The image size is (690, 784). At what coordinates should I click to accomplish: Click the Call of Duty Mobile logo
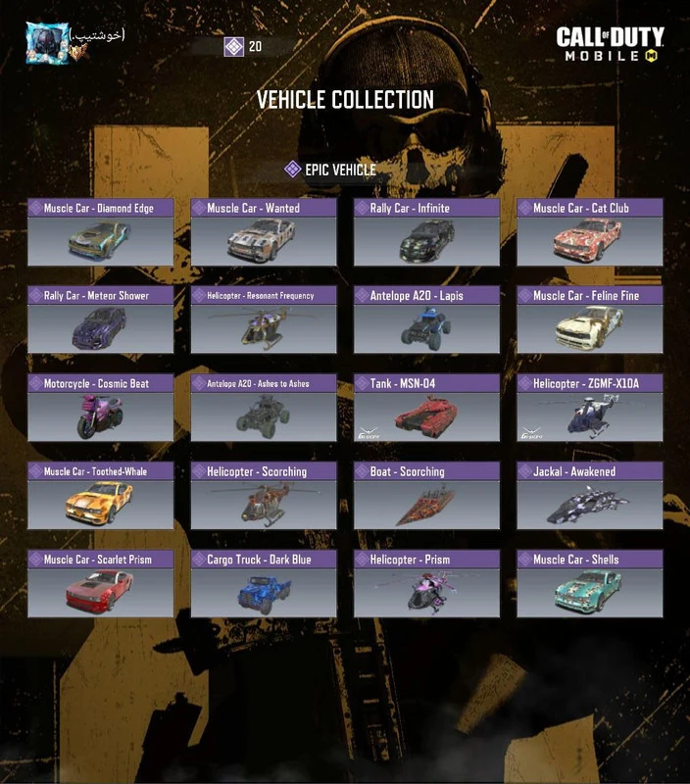tap(610, 44)
